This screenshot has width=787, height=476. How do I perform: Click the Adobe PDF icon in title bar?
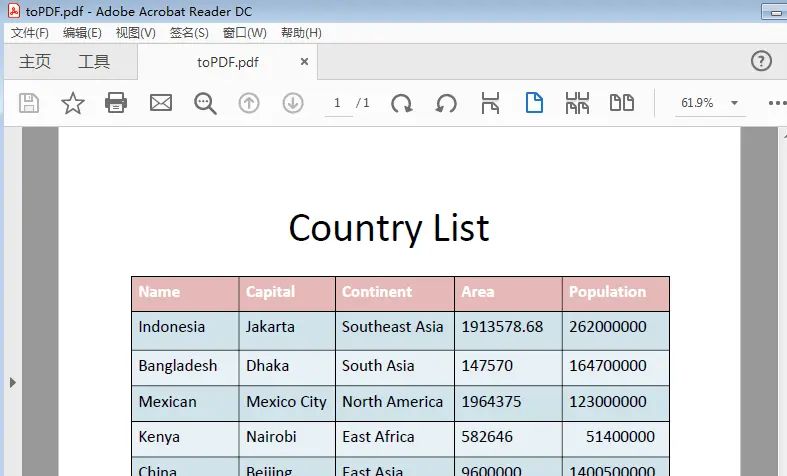click(x=14, y=11)
